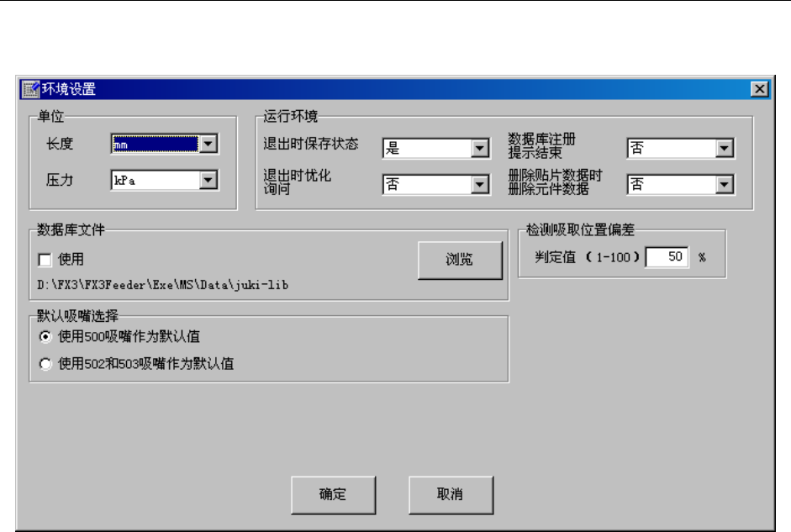
Task: Open the 数据库注册提示结束 dropdown
Action: [725, 148]
